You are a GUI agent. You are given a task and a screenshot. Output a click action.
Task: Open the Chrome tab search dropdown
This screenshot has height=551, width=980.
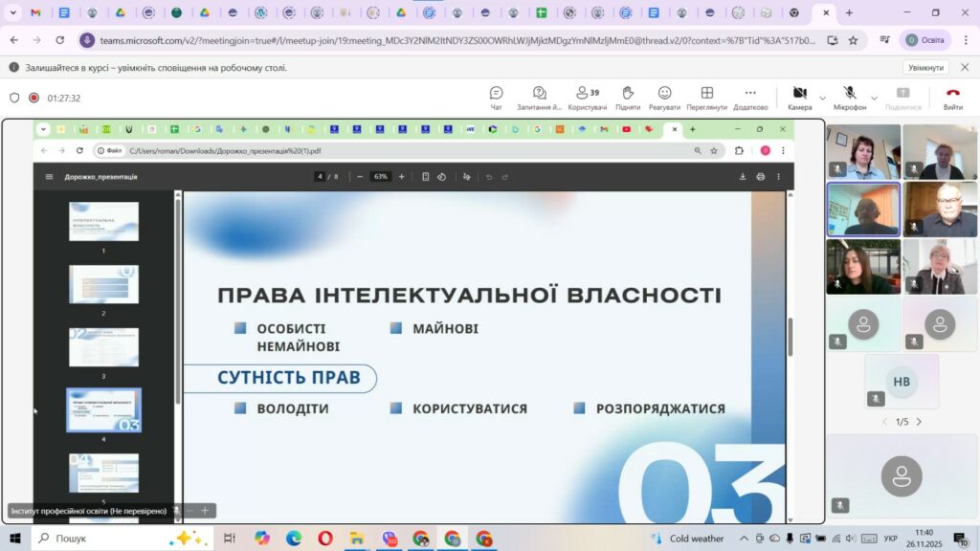[13, 12]
